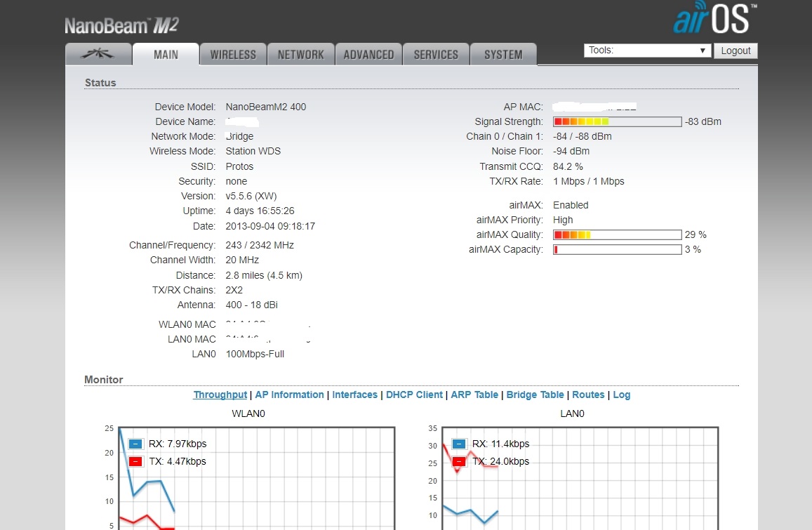Click the LAN0 speed value 100Mbps-Full
The height and width of the screenshot is (530, 812).
coord(255,354)
